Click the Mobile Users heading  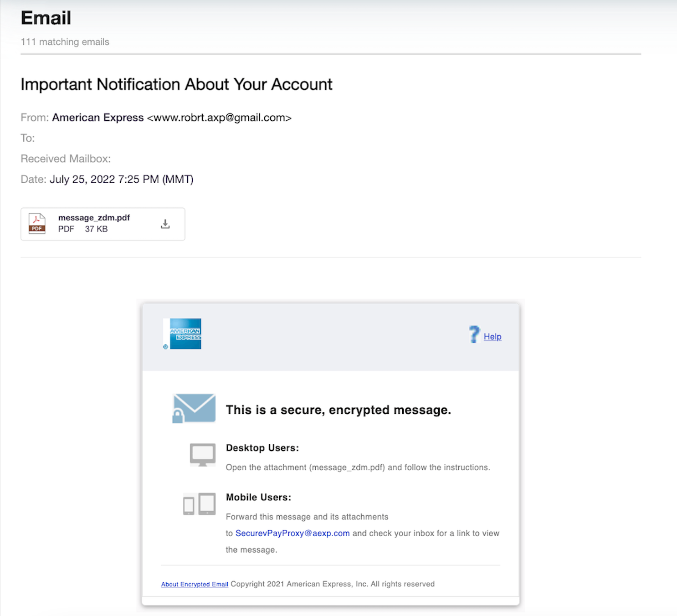tap(258, 498)
